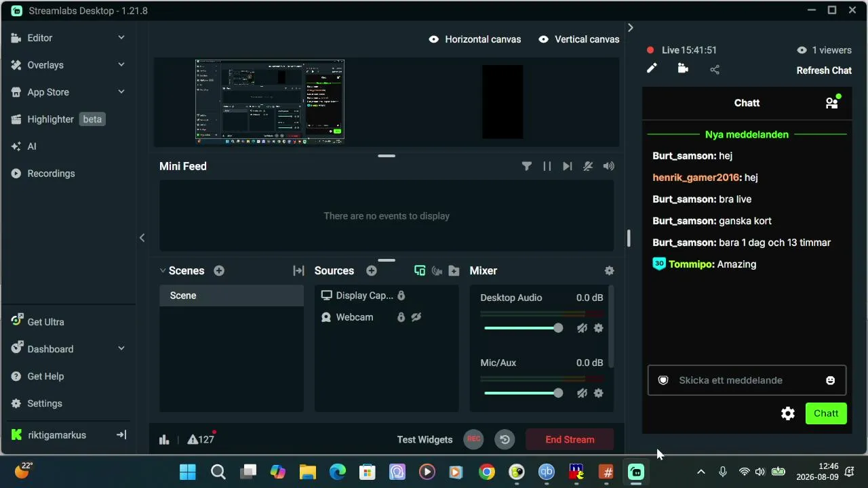
Task: Toggle Mini Feed notification muting icon
Action: (588, 166)
